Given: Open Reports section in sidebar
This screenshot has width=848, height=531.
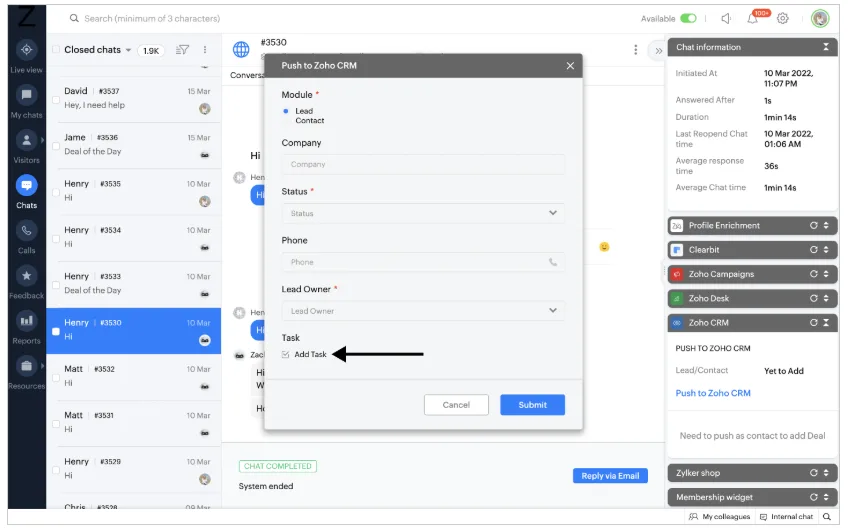Looking at the screenshot, I should 26,327.
